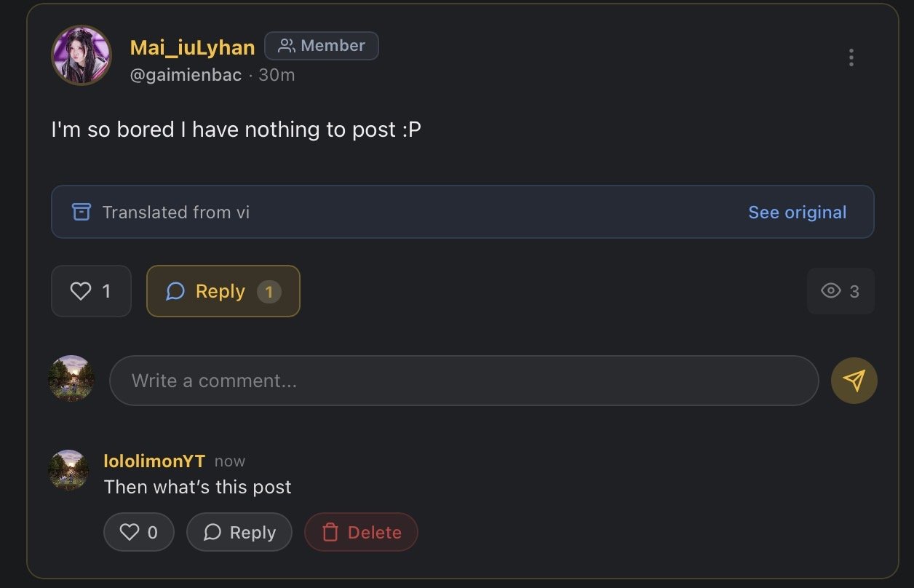Screen dimensions: 914x588
Task: Click the eye icon showing 3 views
Action: pos(830,291)
